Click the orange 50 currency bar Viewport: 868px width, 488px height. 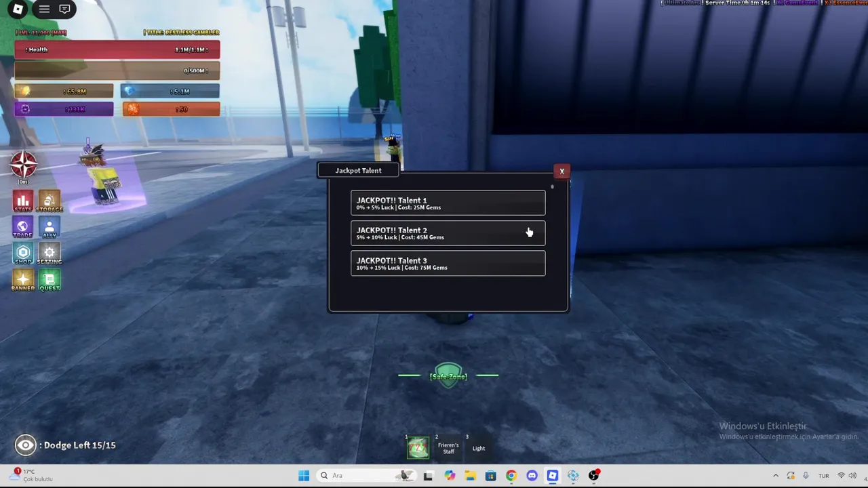(x=171, y=108)
